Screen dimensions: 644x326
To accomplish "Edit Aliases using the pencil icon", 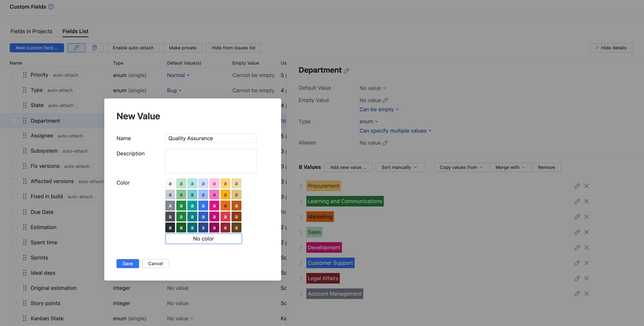I will pos(385,143).
